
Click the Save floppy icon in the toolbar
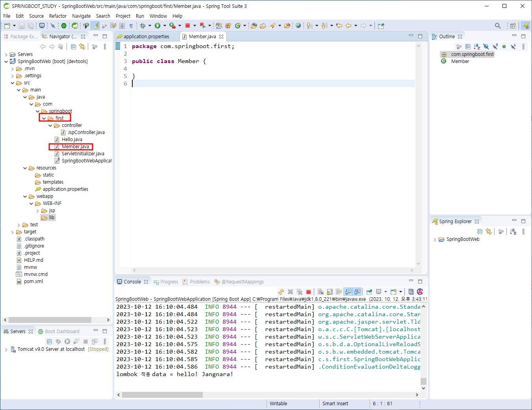[22, 26]
